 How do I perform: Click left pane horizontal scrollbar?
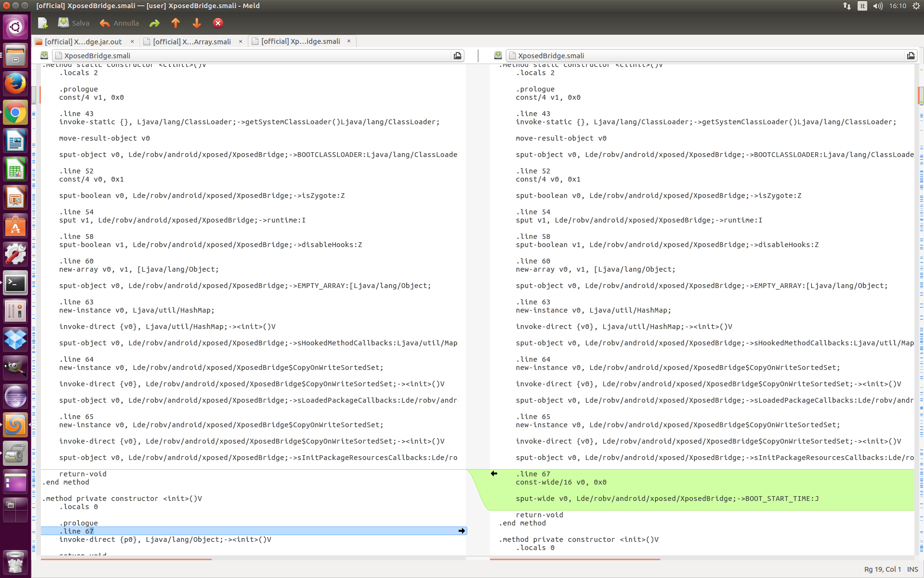(126, 559)
